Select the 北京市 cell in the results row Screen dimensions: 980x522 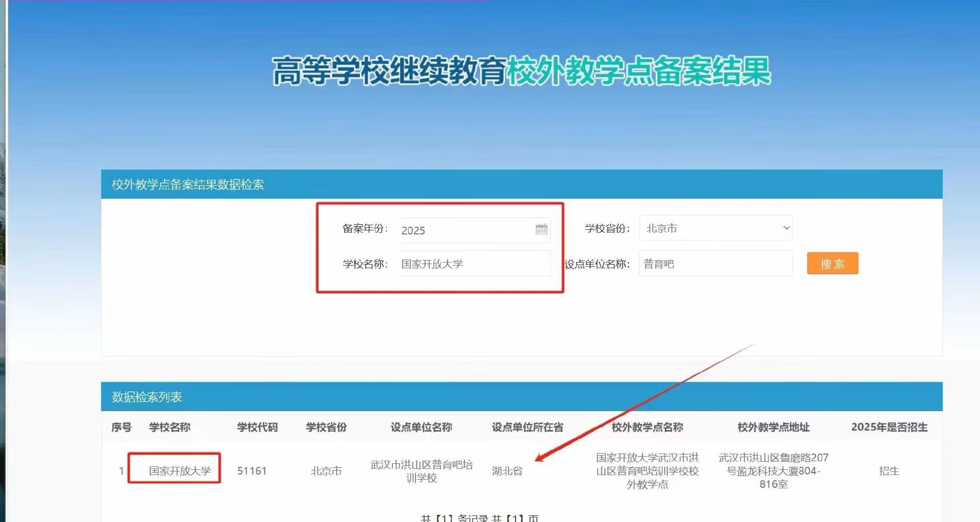[326, 470]
